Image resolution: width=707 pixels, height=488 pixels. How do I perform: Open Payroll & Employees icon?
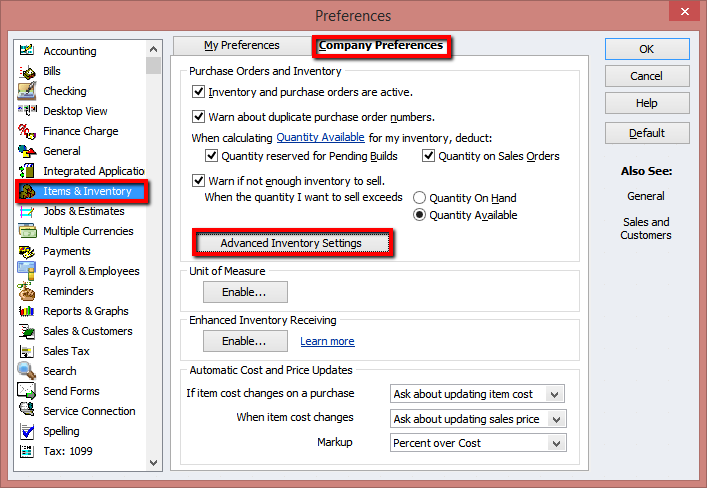coord(27,271)
